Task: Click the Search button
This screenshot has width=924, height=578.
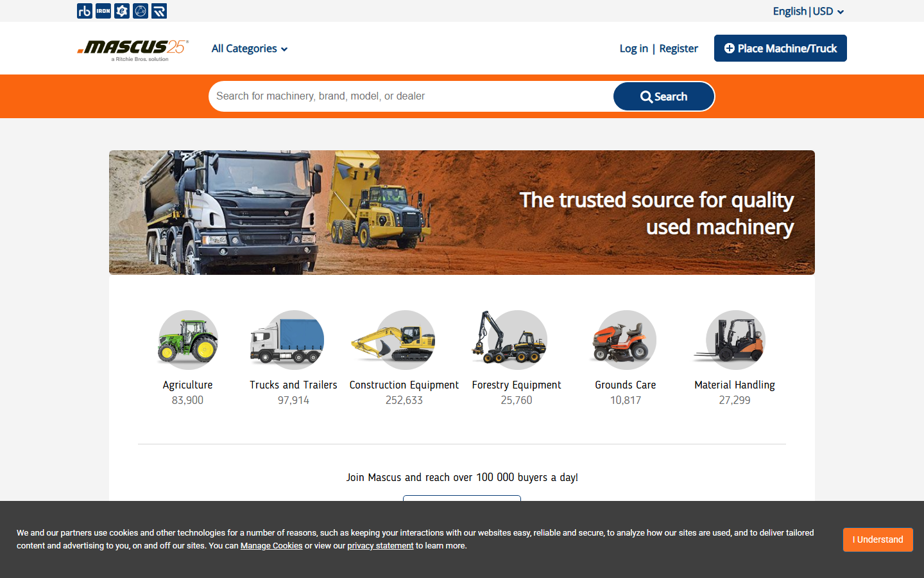Action: click(x=663, y=96)
